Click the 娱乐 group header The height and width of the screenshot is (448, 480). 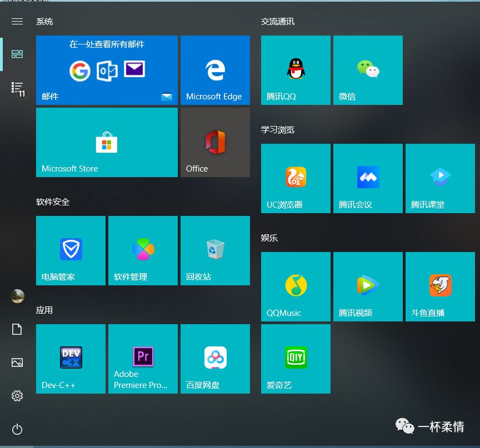point(269,238)
